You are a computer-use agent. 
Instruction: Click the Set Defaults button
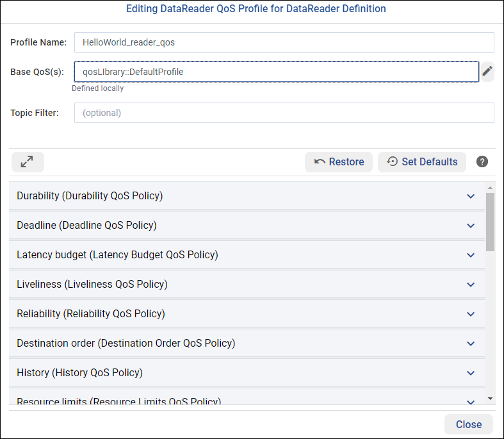point(422,162)
